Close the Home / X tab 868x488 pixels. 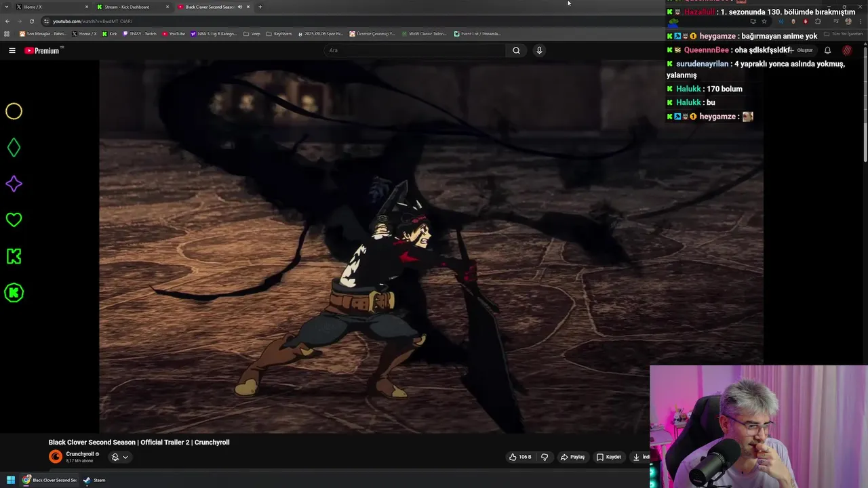tap(86, 7)
